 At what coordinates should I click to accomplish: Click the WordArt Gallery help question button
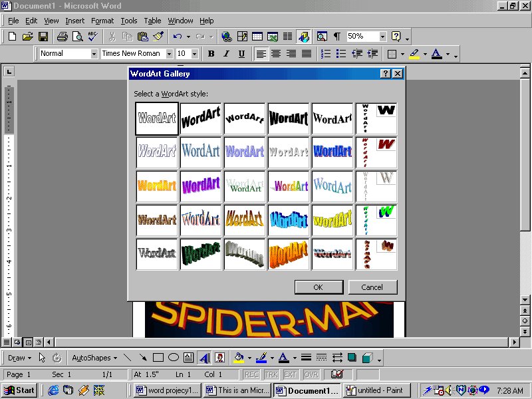(385, 74)
